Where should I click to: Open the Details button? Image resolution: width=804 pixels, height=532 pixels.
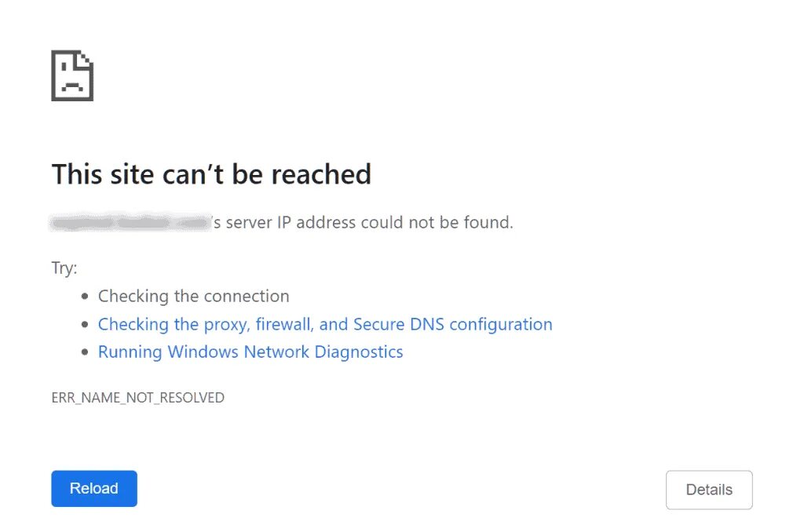pyautogui.click(x=709, y=490)
